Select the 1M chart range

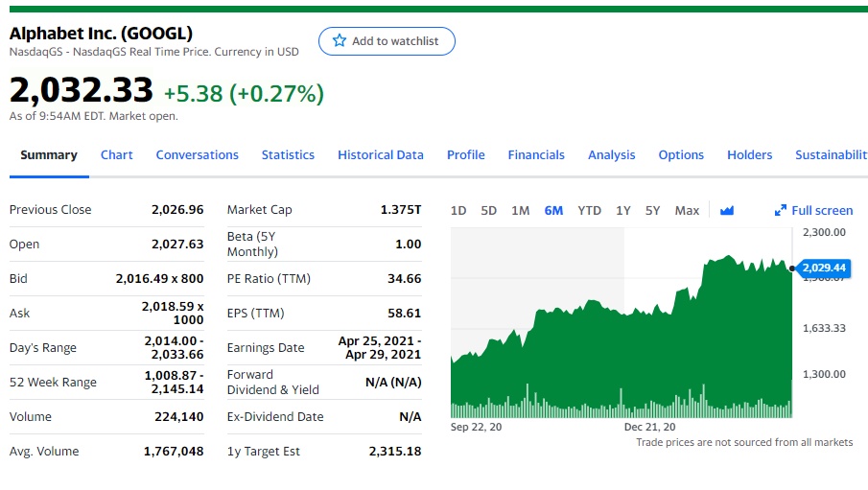pos(521,210)
